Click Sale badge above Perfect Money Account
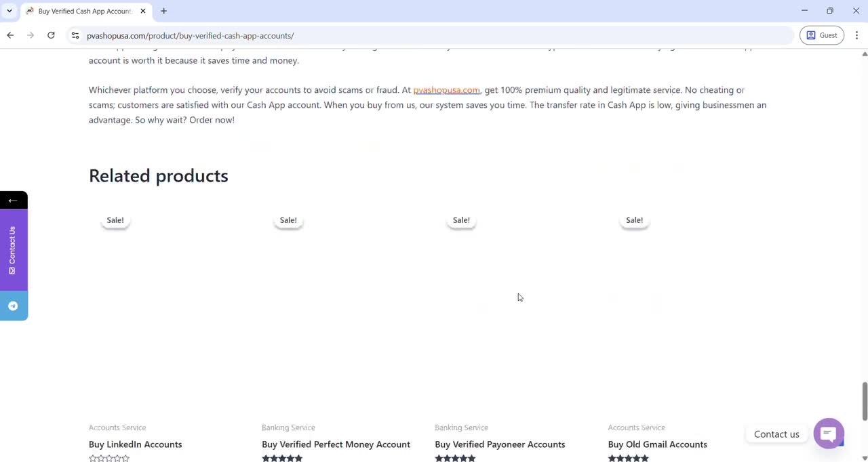The image size is (868, 462). click(x=288, y=220)
